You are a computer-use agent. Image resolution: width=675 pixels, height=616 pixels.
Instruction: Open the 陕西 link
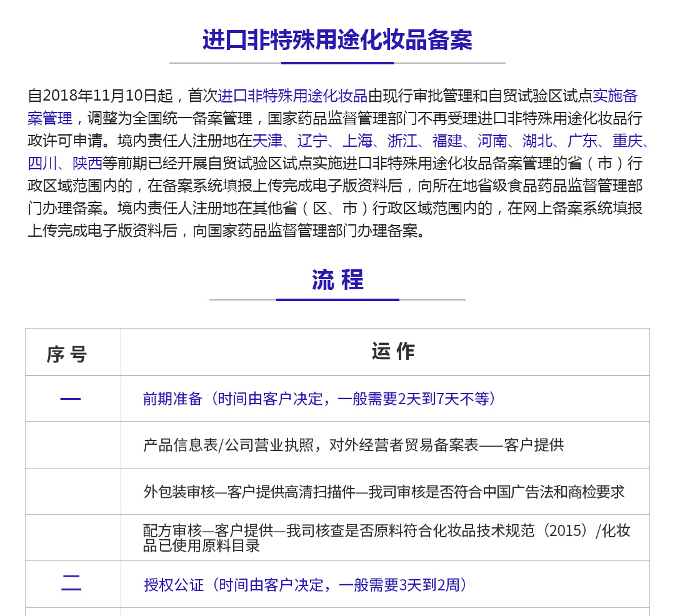point(87,163)
